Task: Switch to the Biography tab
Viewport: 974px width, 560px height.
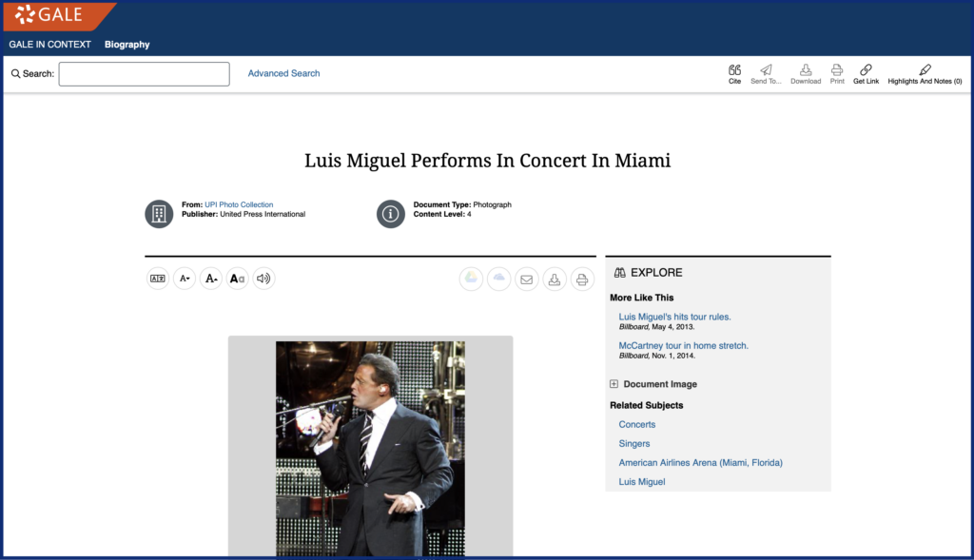Action: (127, 45)
